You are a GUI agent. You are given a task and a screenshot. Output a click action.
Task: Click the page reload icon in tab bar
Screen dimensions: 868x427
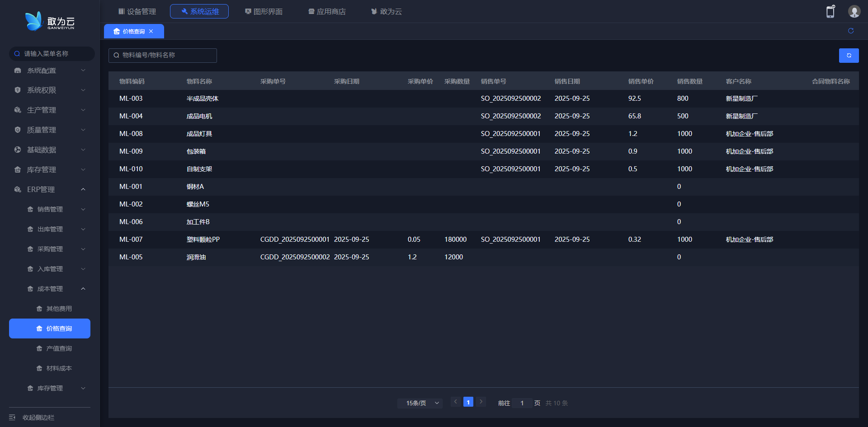point(851,31)
